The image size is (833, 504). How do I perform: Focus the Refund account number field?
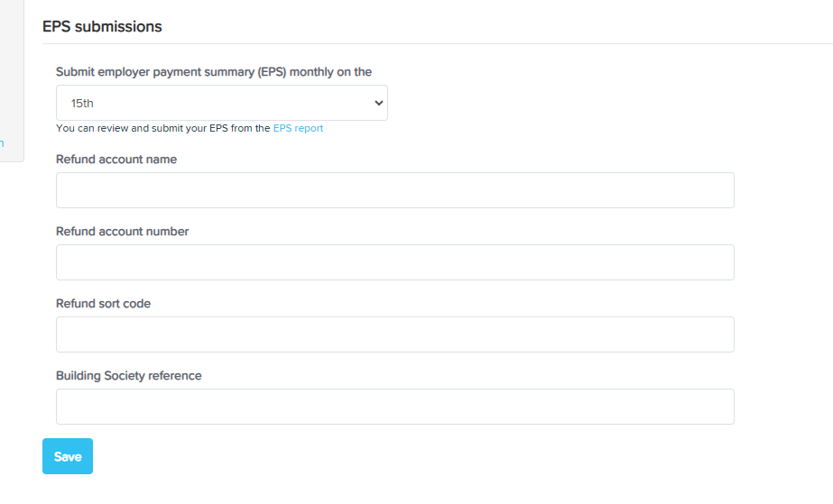tap(395, 262)
